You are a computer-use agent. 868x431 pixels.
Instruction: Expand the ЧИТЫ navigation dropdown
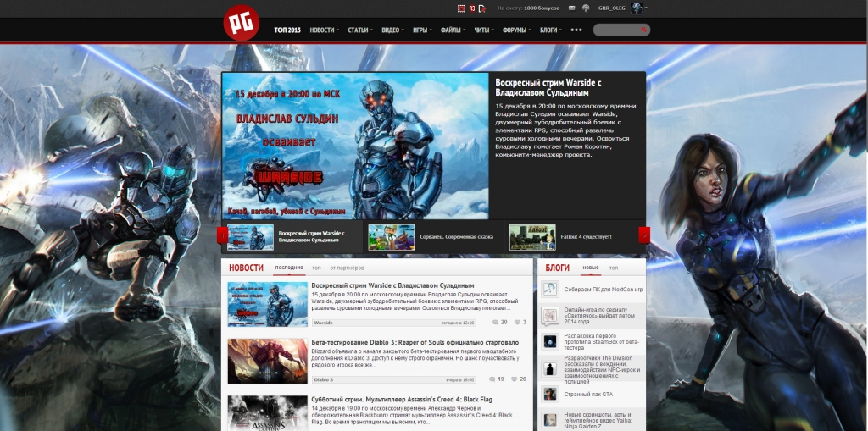tap(492, 30)
